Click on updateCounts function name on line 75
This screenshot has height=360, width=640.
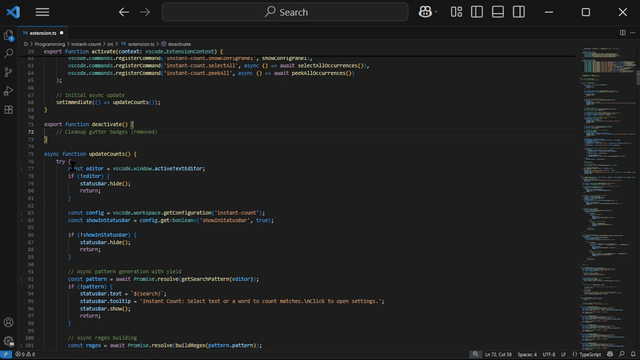point(107,154)
